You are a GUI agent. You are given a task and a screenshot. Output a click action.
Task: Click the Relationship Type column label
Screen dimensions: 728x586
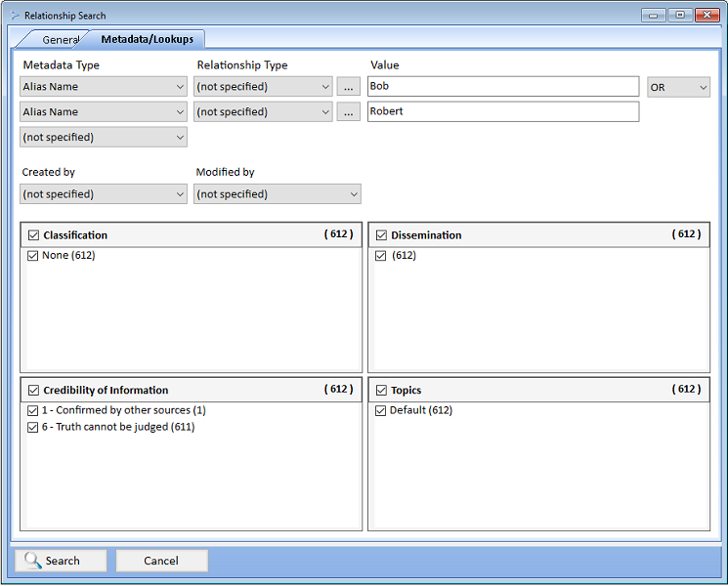click(242, 65)
